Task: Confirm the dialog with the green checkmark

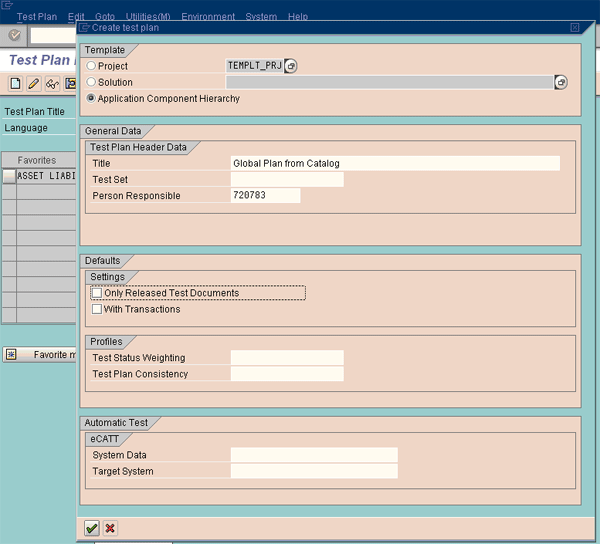Action: [91, 528]
